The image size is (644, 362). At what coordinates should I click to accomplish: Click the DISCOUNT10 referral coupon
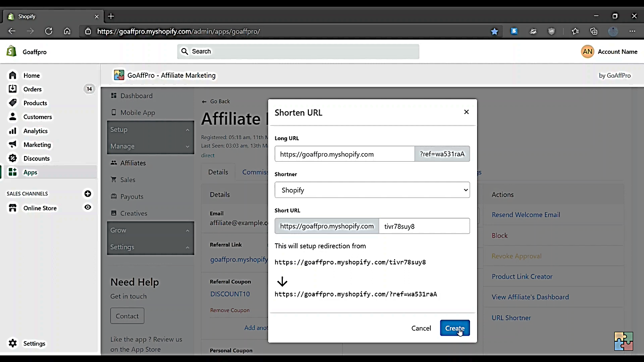coord(230,294)
